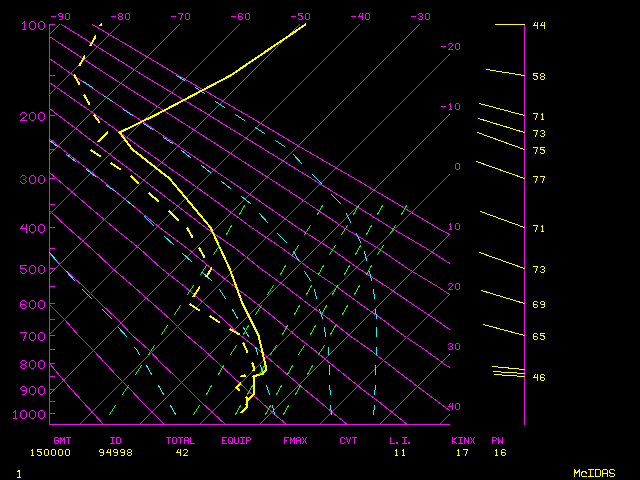
Task: Select the FMAX header label
Action: tap(295, 440)
